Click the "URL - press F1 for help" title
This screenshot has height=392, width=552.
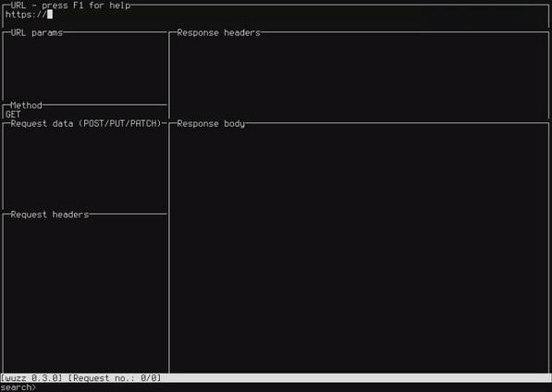pyautogui.click(x=70, y=6)
